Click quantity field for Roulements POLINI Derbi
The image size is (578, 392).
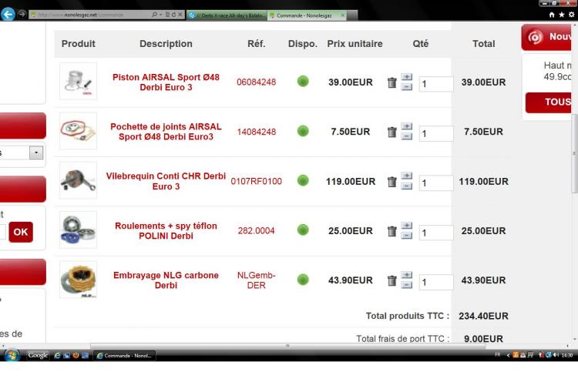(x=436, y=233)
